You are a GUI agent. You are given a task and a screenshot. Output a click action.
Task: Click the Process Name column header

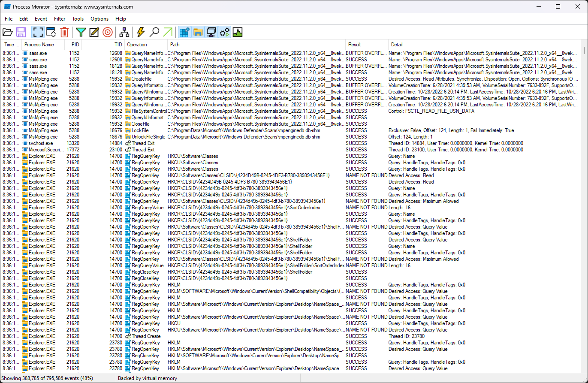point(43,45)
